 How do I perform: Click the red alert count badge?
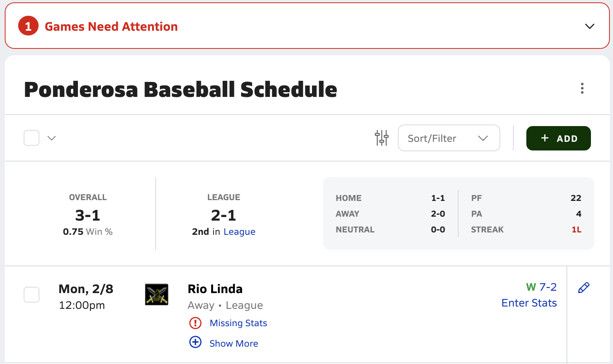(x=28, y=26)
